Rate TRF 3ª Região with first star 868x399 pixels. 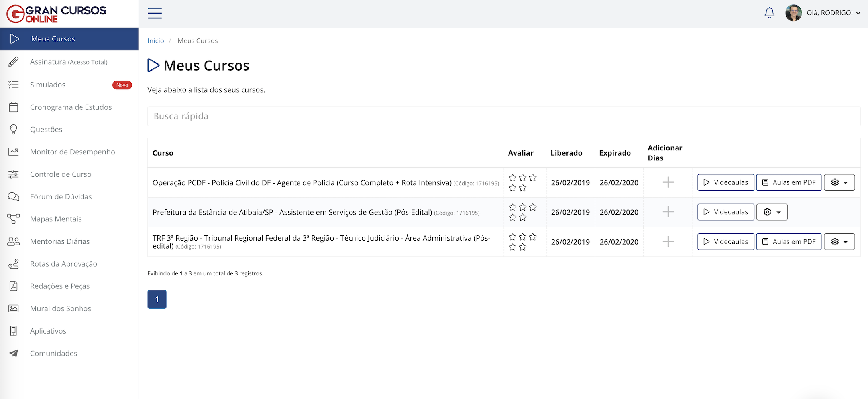pos(513,237)
